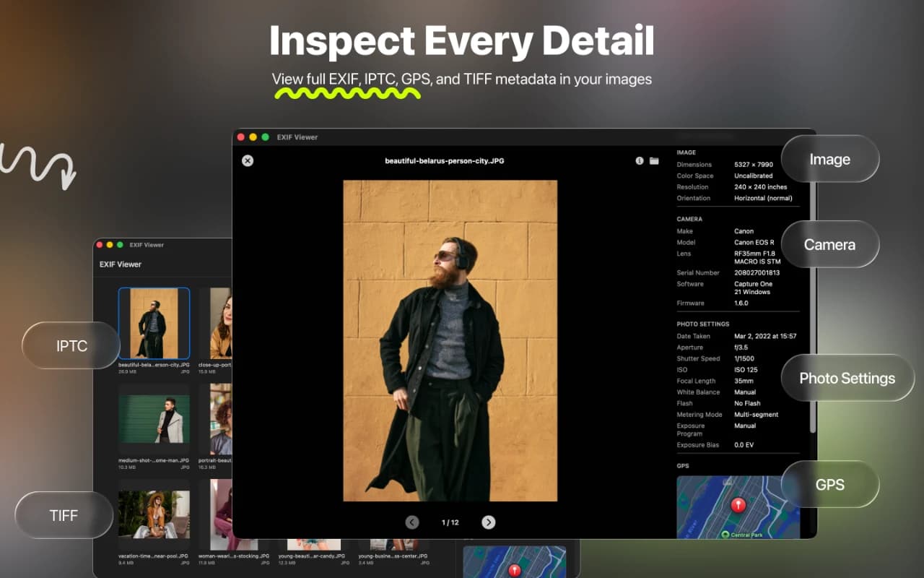924x578 pixels.
Task: Go to previous photo using left chevron
Action: coord(412,522)
